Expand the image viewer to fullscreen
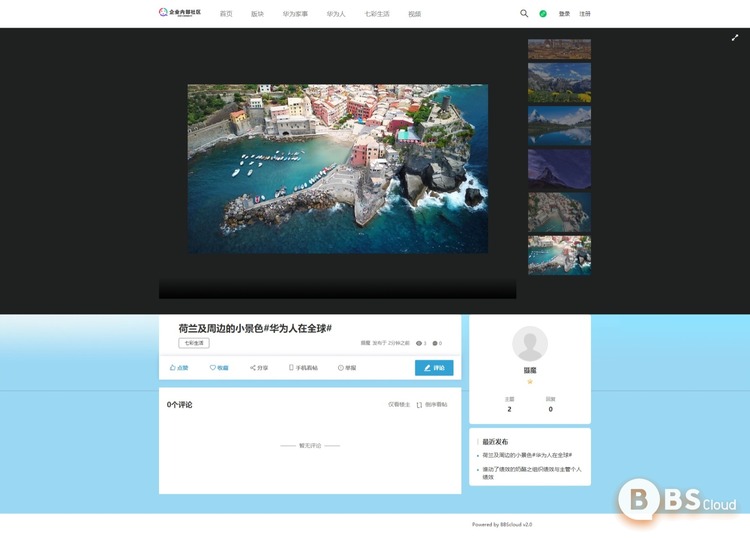The width and height of the screenshot is (750, 538). tap(735, 38)
